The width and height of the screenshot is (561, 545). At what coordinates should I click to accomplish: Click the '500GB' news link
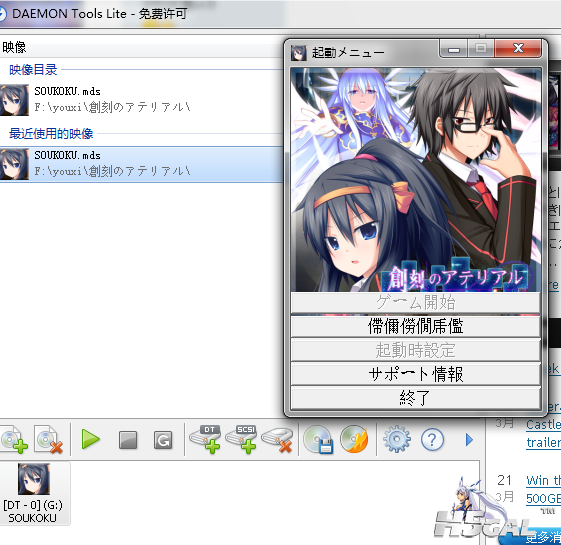[543, 498]
